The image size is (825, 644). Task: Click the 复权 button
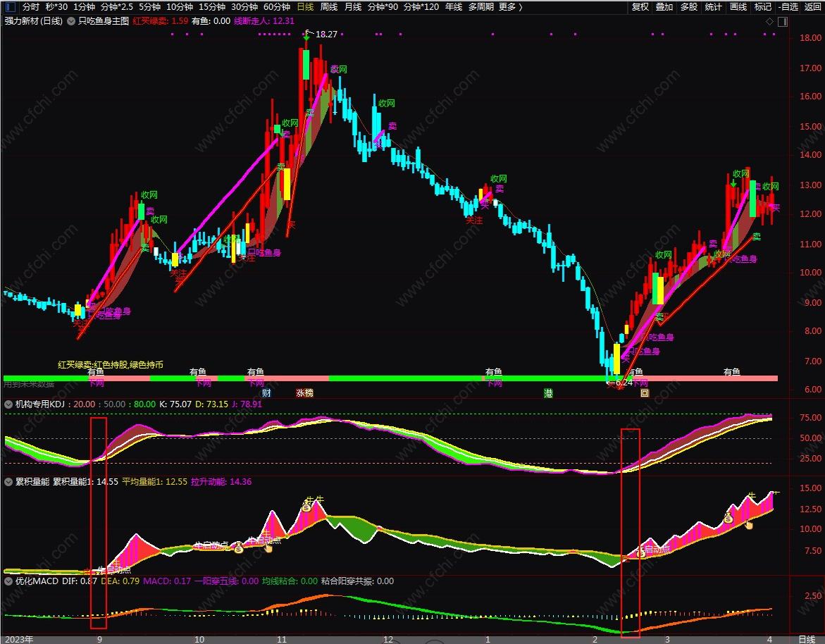pyautogui.click(x=640, y=7)
